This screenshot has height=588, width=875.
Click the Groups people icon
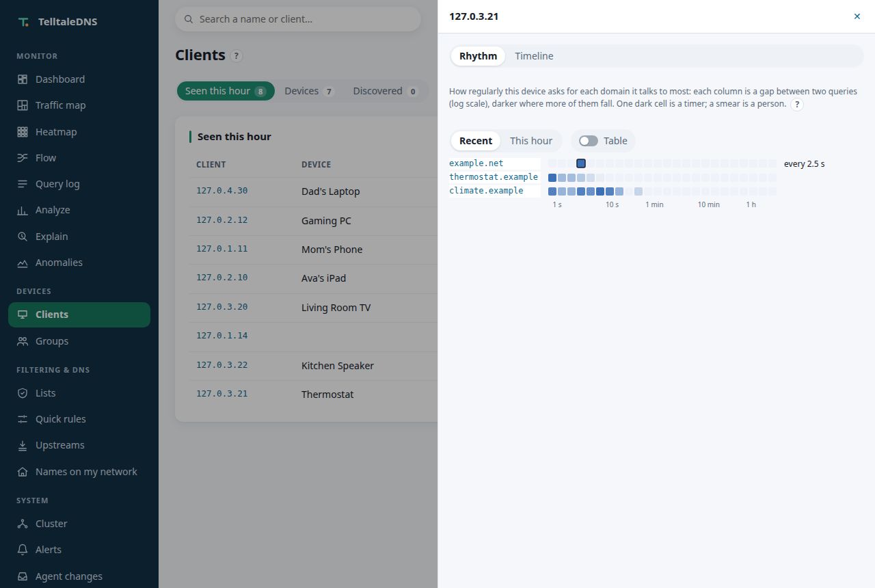(x=23, y=341)
